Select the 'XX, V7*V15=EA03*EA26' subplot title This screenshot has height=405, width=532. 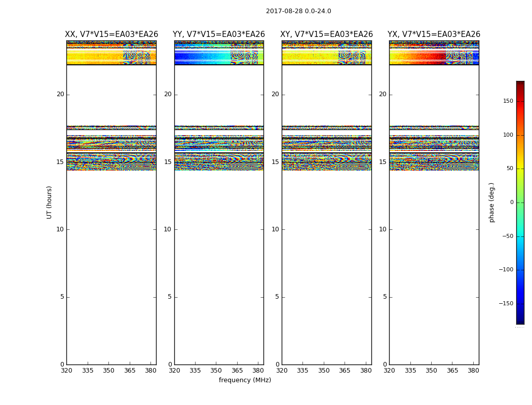tap(111, 34)
